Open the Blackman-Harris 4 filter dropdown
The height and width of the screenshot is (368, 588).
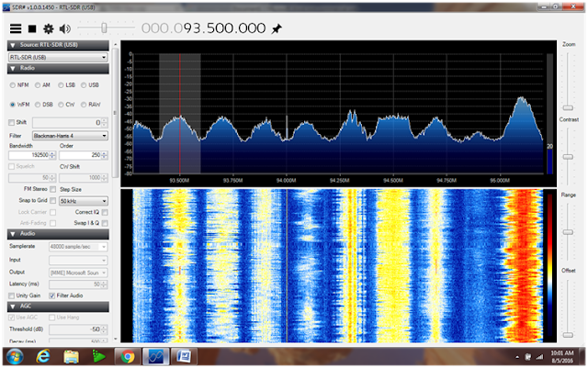pyautogui.click(x=70, y=136)
